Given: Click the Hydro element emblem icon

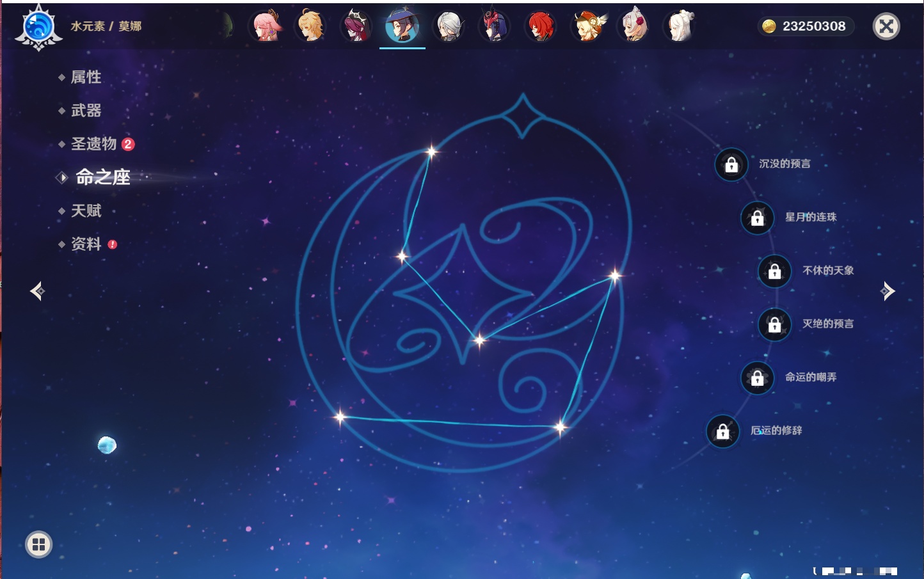Looking at the screenshot, I should tap(38, 27).
